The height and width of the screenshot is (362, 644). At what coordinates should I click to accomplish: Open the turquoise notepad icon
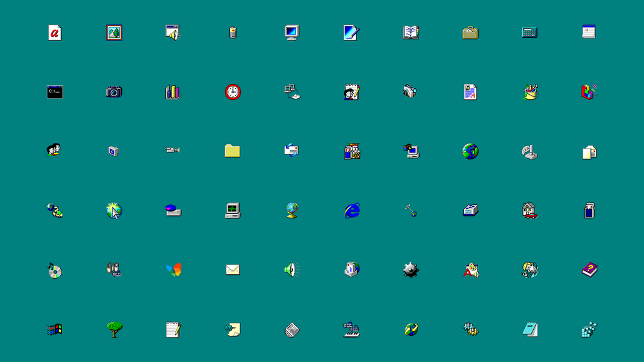pos(530,329)
